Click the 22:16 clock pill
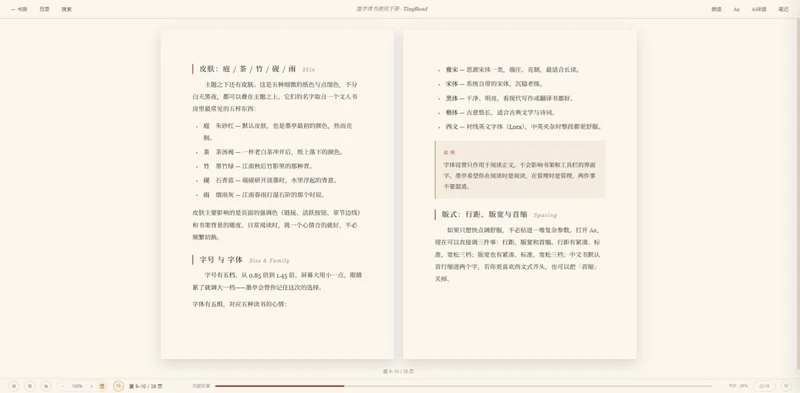800x393 pixels. 764,386
